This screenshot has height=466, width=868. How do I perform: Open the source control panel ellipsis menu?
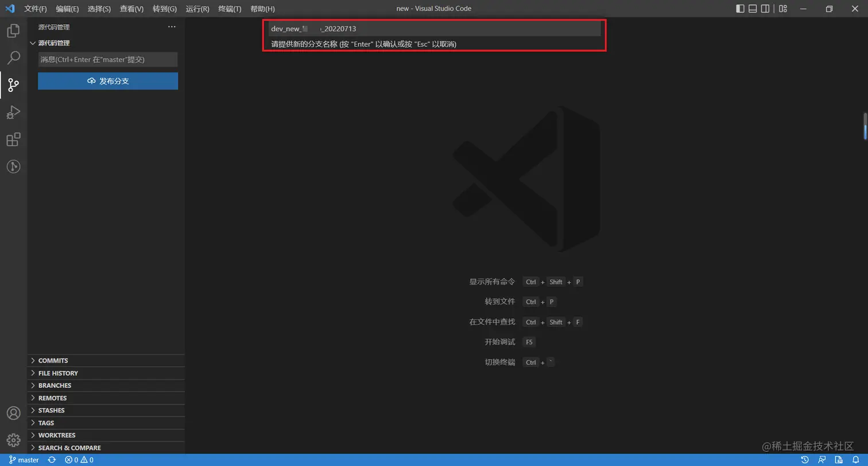[172, 27]
